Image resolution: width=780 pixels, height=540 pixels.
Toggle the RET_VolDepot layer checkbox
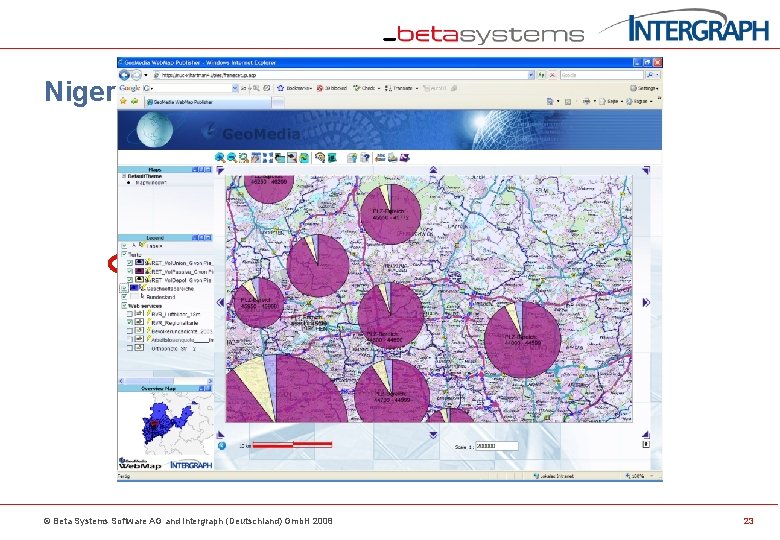pyautogui.click(x=130, y=280)
